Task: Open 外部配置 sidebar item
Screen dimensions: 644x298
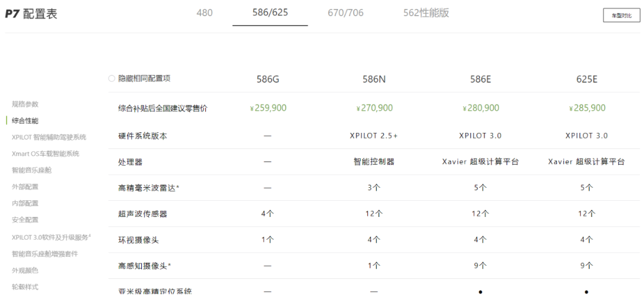Action: click(x=25, y=187)
